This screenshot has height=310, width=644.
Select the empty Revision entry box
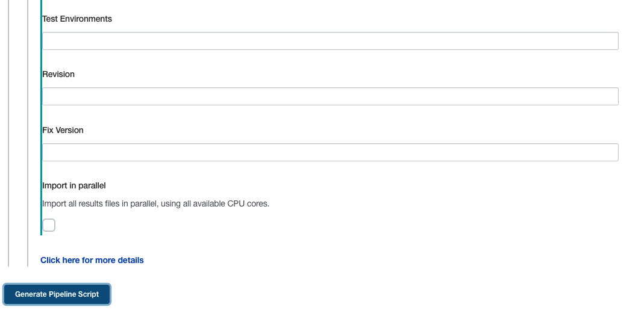(x=330, y=96)
